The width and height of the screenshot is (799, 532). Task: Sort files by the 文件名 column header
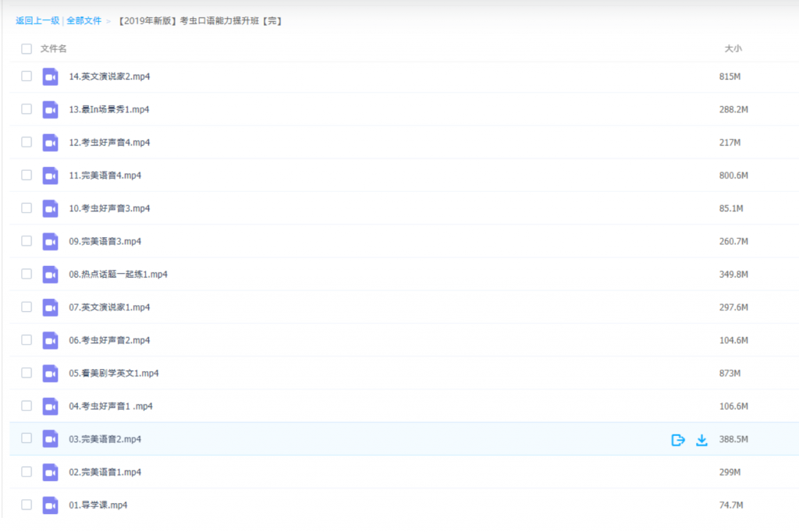coord(54,48)
